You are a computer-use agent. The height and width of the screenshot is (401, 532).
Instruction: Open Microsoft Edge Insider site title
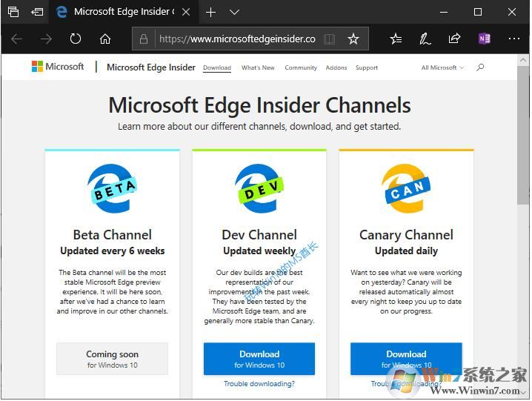point(151,67)
